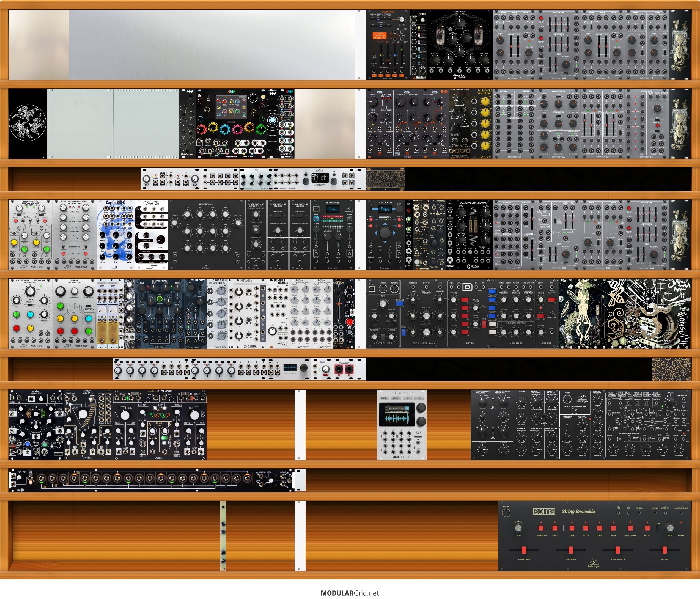The image size is (700, 599).
Task: Click the 'String Ensemble' script title
Action: 578,511
